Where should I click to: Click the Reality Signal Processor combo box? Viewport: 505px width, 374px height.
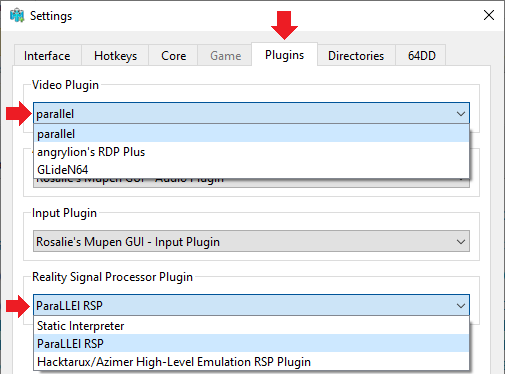(251, 305)
